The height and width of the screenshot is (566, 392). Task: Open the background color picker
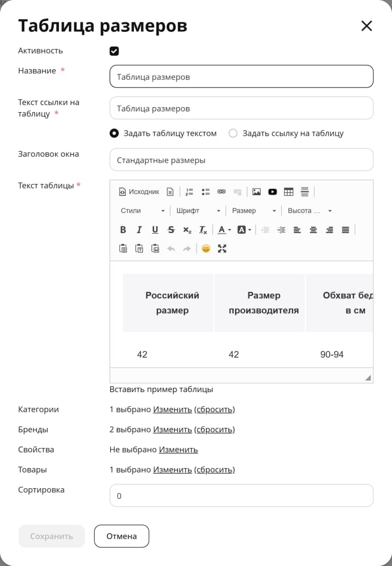coord(244,229)
